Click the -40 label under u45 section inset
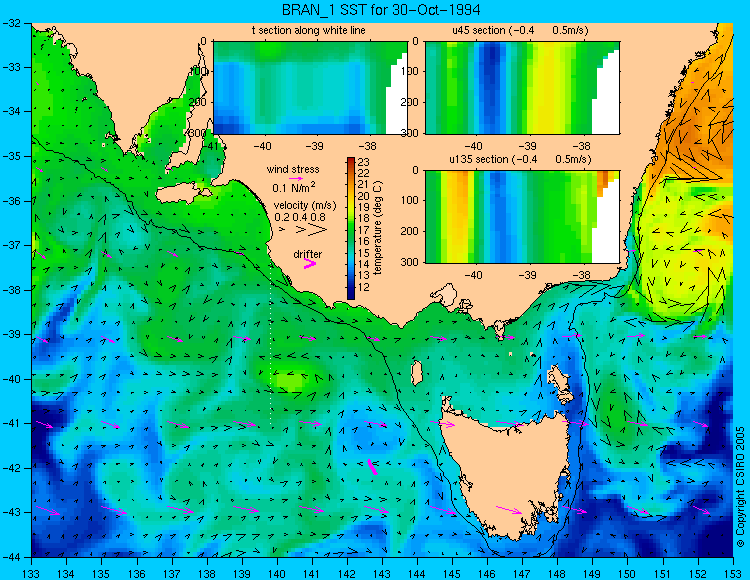 point(474,146)
